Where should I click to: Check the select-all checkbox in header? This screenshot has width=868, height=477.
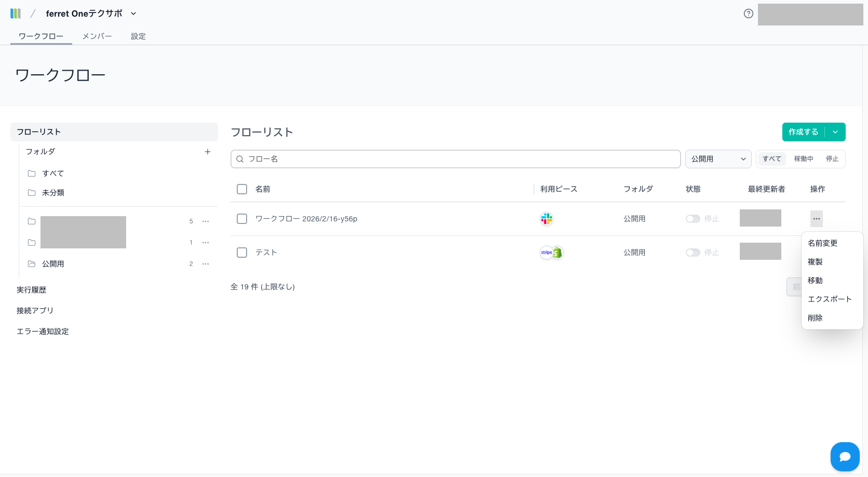(242, 189)
